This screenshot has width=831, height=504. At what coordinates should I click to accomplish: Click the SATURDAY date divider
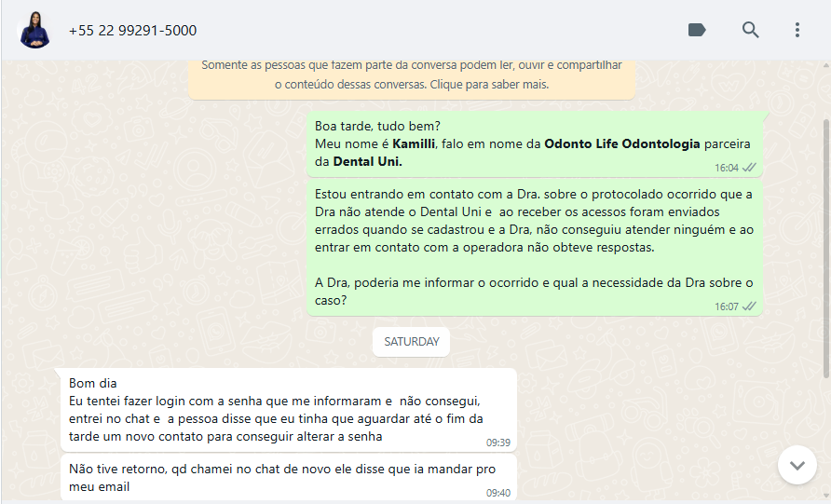(x=411, y=342)
